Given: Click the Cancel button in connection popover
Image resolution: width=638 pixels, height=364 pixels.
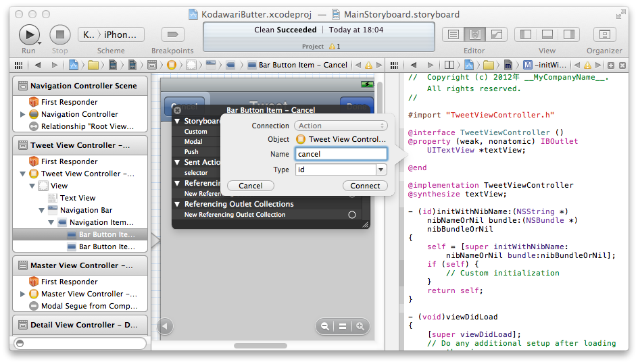Looking at the screenshot, I should tap(251, 186).
